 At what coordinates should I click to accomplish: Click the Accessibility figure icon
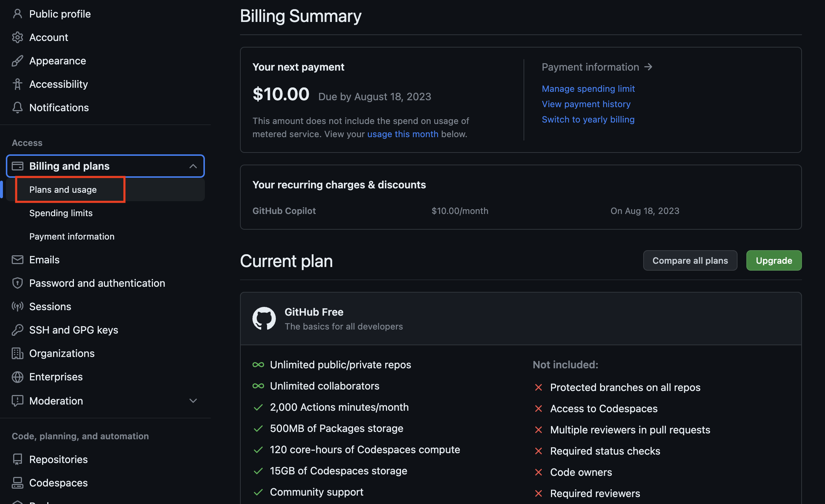point(17,84)
